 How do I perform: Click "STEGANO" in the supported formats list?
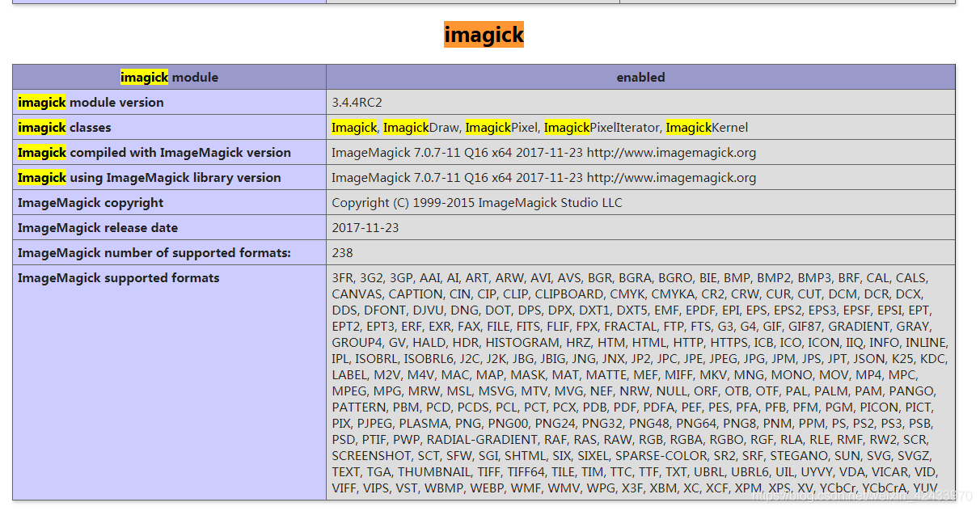(x=799, y=456)
